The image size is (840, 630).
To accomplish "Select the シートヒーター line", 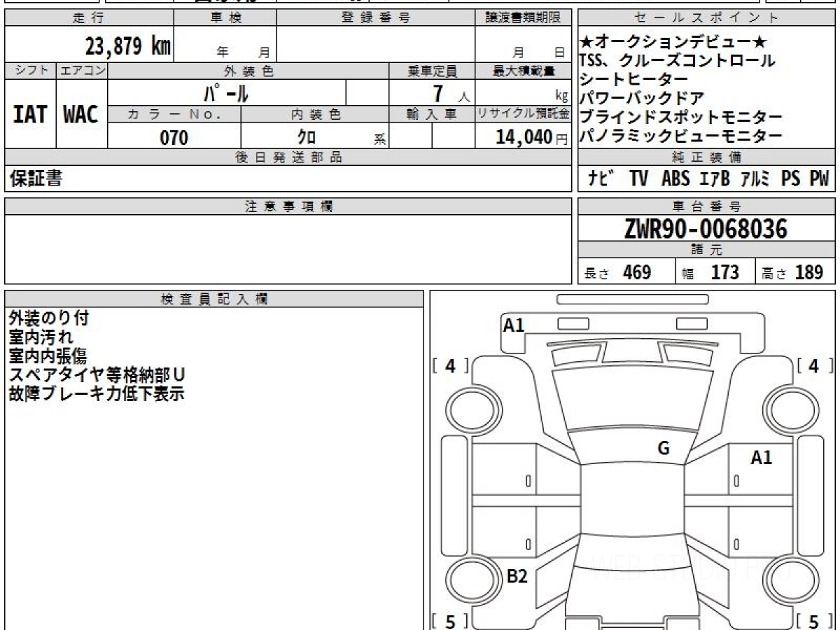I will (x=634, y=80).
